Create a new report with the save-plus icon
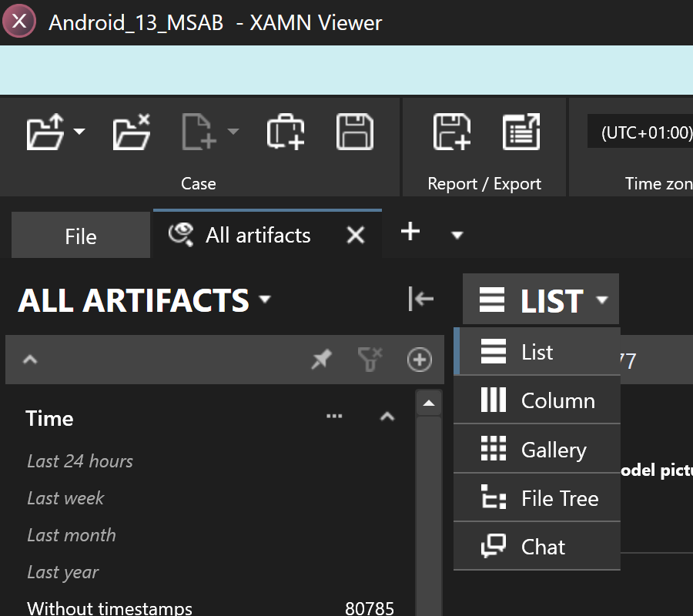 (x=453, y=131)
